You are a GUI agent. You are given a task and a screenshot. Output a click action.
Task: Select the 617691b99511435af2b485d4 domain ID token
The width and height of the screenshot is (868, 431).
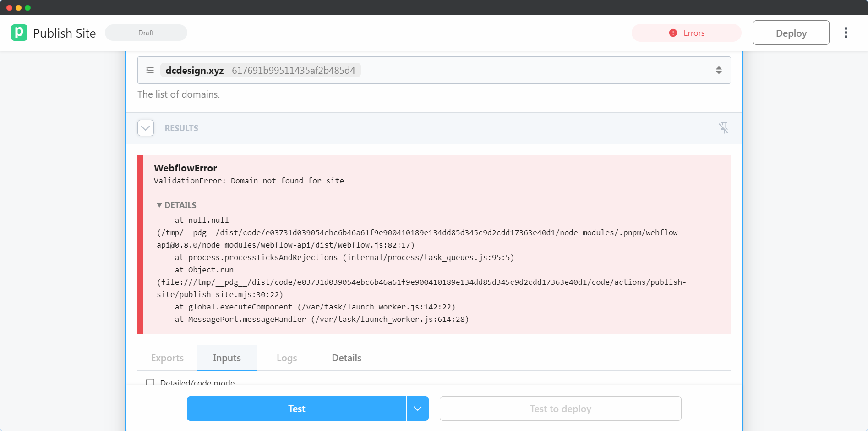(294, 70)
